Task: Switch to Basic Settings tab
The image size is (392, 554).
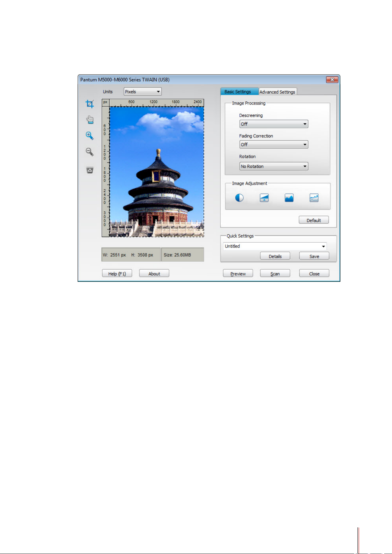Action: pyautogui.click(x=239, y=92)
